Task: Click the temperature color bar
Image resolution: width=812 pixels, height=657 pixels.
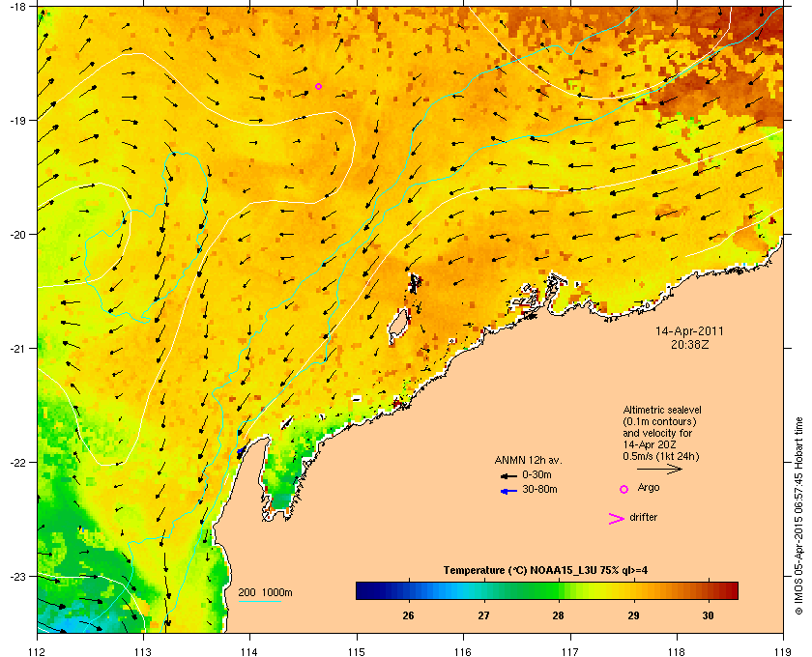Action: (547, 590)
